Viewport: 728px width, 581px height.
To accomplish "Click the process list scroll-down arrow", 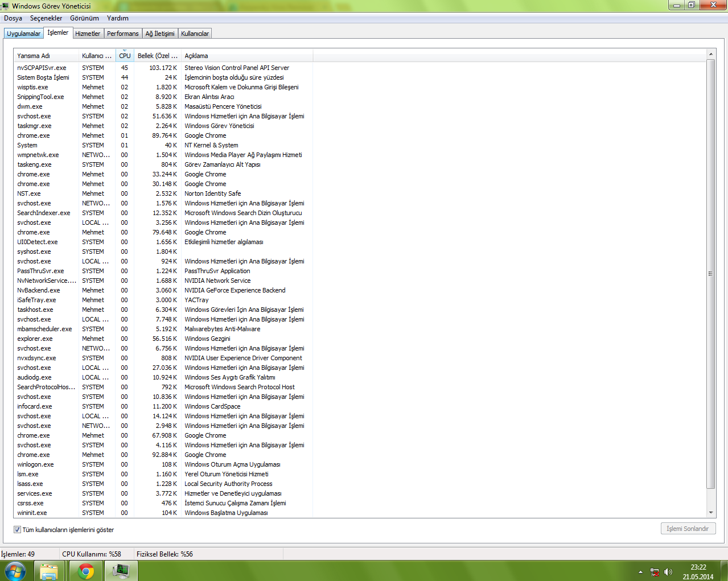I will coord(710,513).
